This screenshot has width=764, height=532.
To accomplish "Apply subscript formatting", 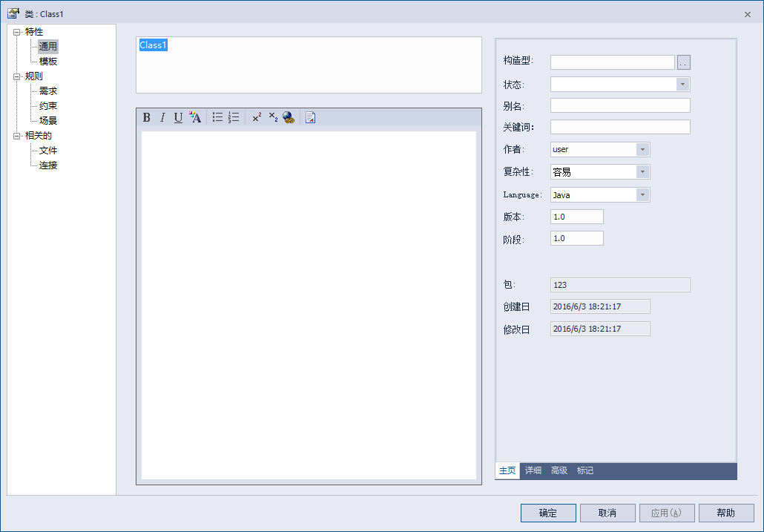I will 272,116.
